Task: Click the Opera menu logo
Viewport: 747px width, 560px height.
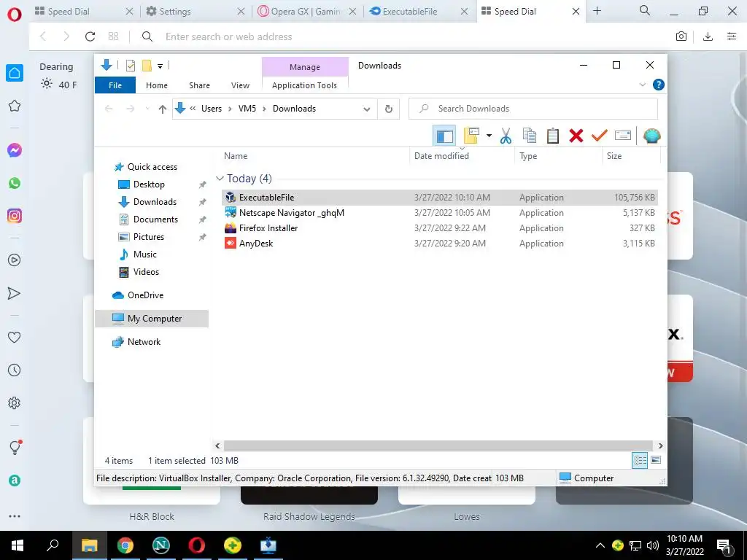Action: coord(15,15)
